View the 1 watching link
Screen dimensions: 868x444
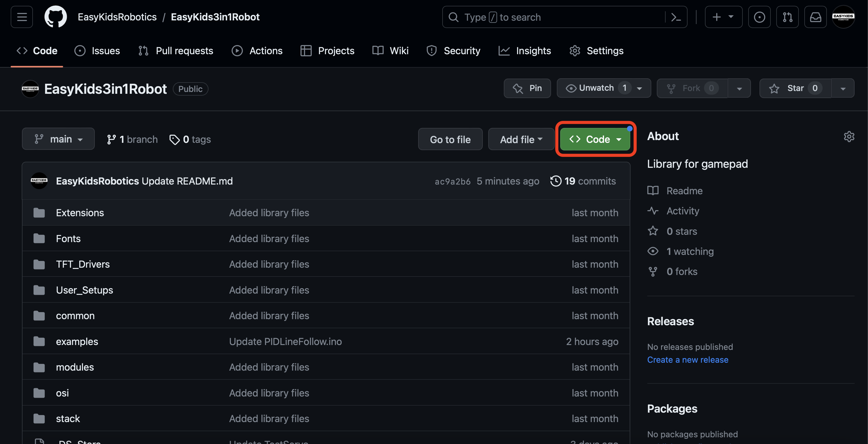click(680, 252)
